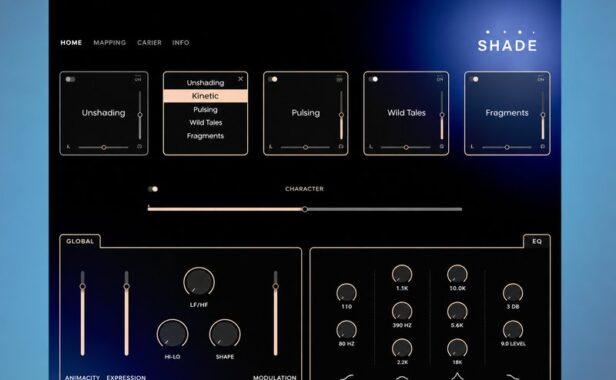Click the L pan icon in the Fragments card
Image resolution: width=616 pixels, height=380 pixels.
pos(472,147)
